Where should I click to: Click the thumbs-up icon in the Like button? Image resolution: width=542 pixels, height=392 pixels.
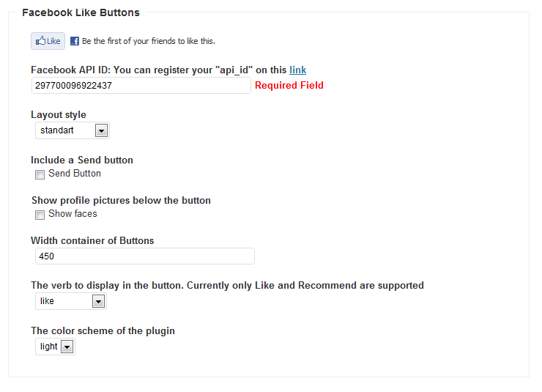[x=40, y=41]
